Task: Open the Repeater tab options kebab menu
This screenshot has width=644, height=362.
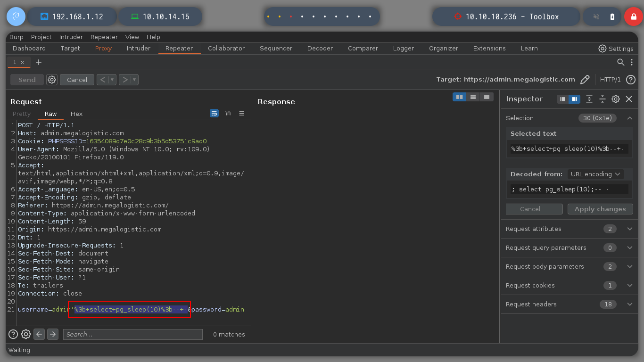Action: click(632, 62)
